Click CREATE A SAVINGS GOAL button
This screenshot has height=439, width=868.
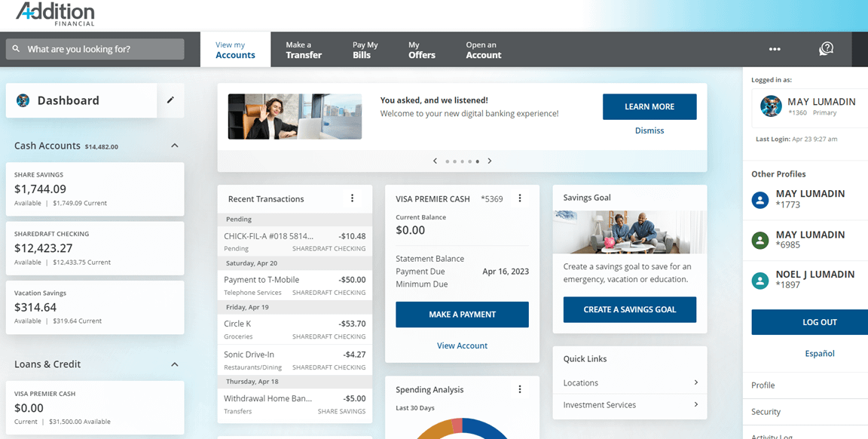(x=629, y=309)
